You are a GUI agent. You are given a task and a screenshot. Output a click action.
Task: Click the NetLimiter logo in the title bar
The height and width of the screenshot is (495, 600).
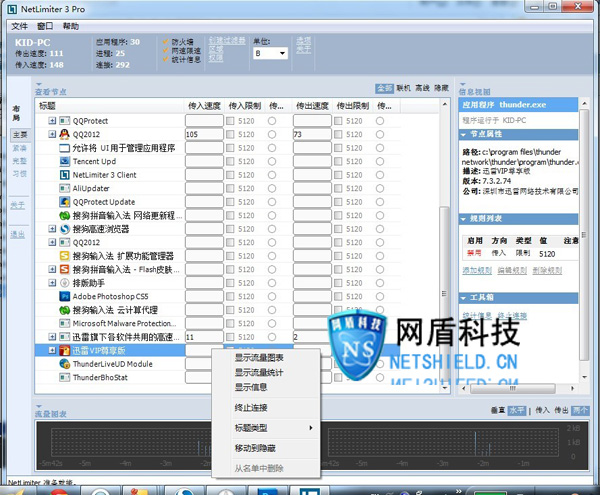[x=12, y=9]
